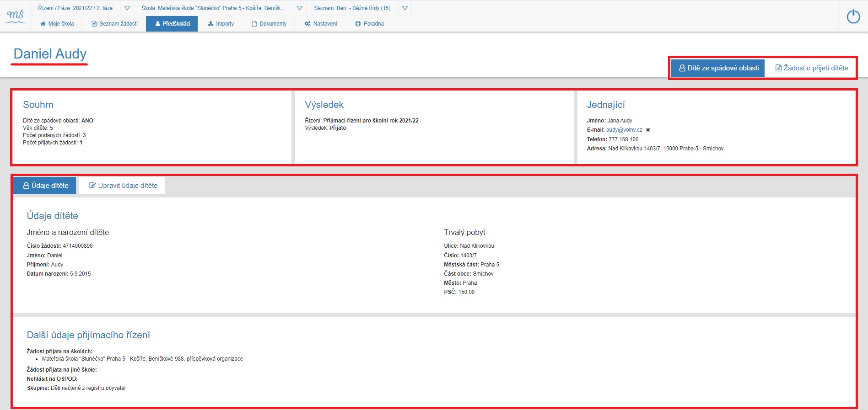Click phone number 777 158 100
The image size is (868, 410).
click(624, 139)
